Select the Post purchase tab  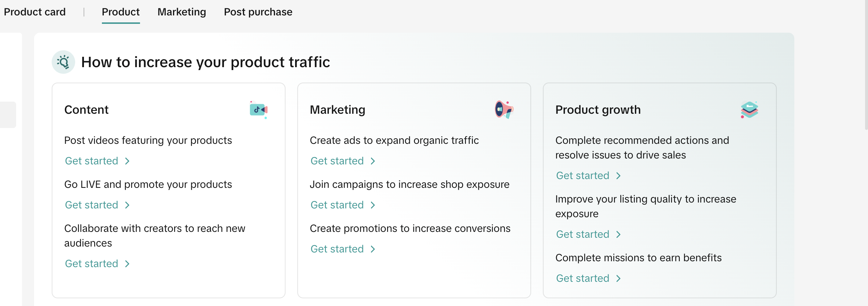tap(258, 12)
